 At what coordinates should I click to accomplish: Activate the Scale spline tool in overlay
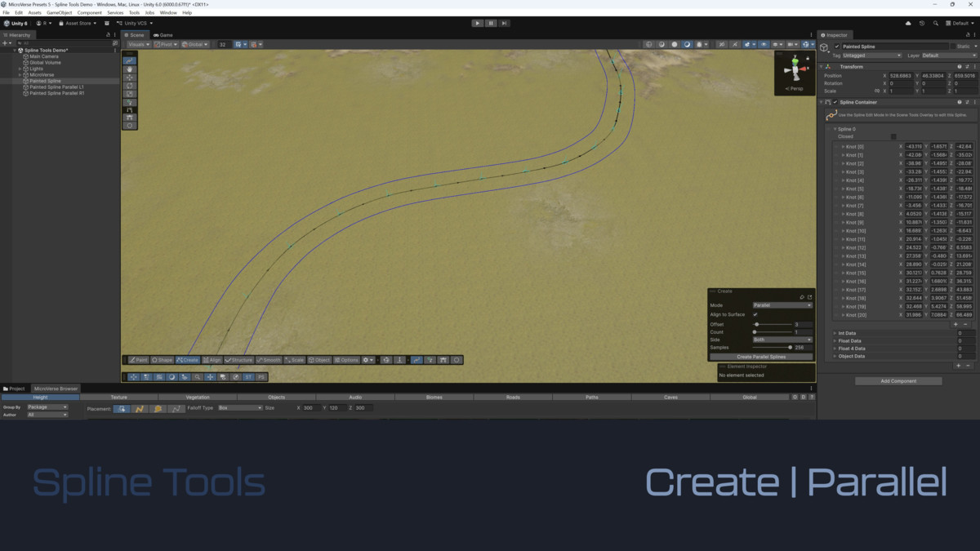294,360
